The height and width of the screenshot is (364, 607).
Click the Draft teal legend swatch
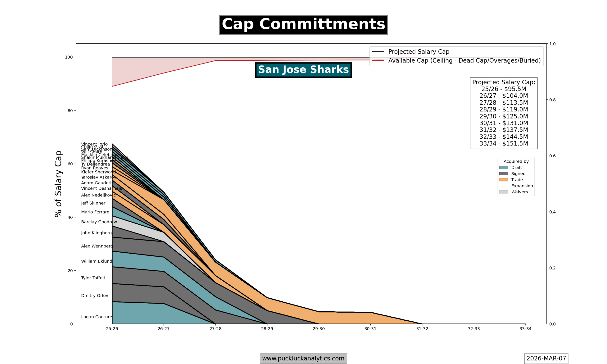(x=503, y=168)
